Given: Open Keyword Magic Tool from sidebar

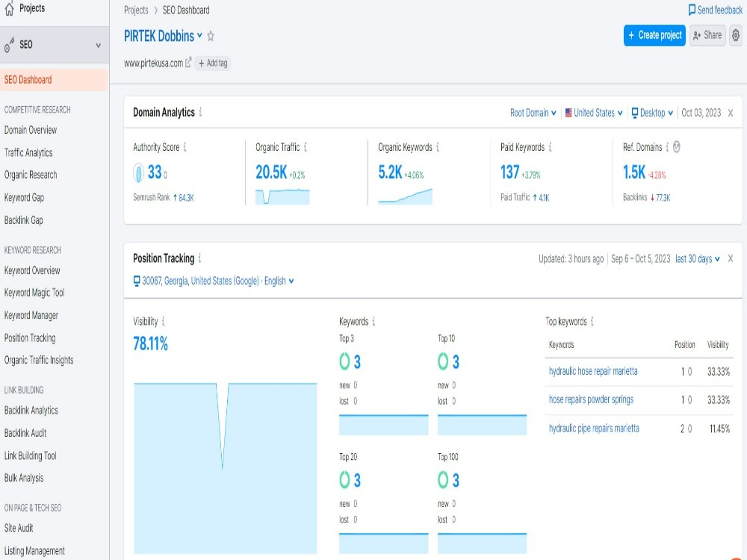Looking at the screenshot, I should click(34, 293).
